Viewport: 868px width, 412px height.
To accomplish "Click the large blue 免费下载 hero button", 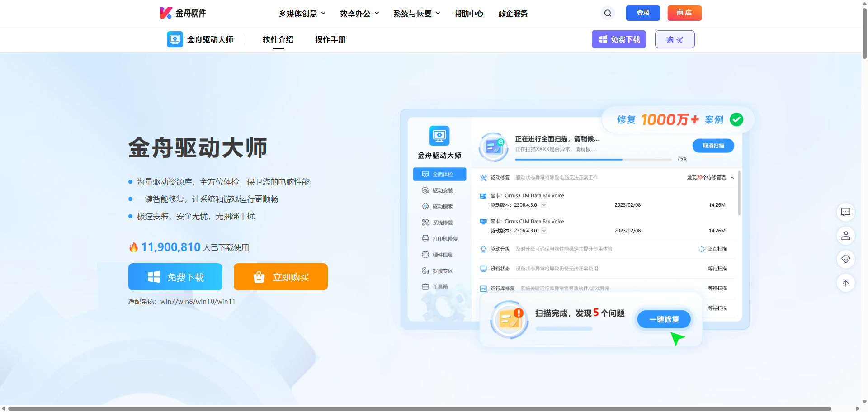I will (x=175, y=277).
